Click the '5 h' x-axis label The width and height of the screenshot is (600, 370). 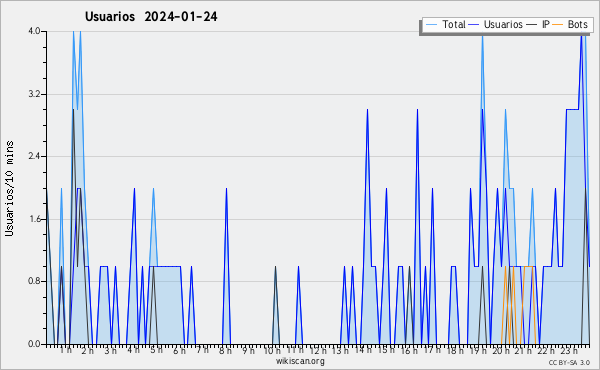pyautogui.click(x=156, y=350)
